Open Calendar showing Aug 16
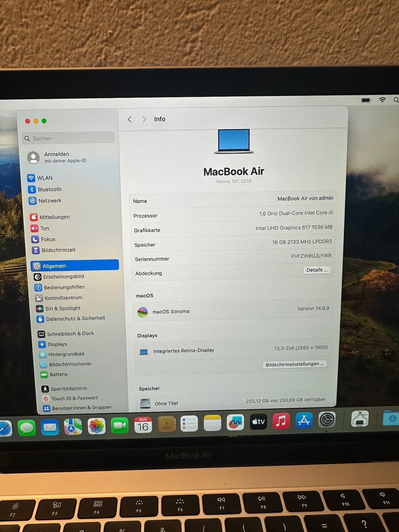399x532 pixels. point(143,425)
